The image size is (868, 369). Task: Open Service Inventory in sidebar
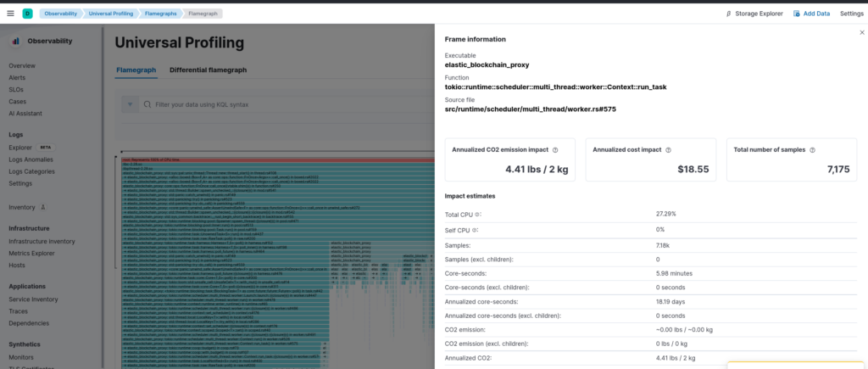pos(33,299)
